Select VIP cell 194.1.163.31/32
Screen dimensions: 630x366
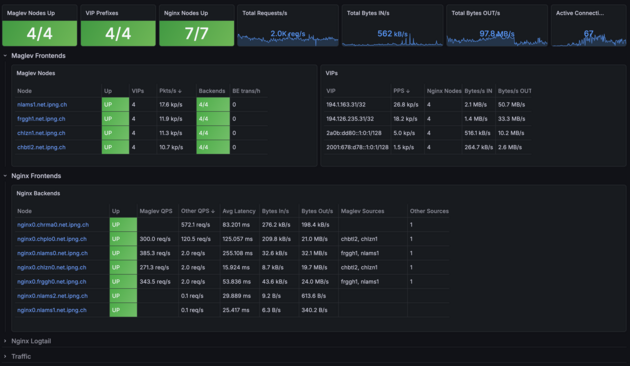tap(346, 104)
